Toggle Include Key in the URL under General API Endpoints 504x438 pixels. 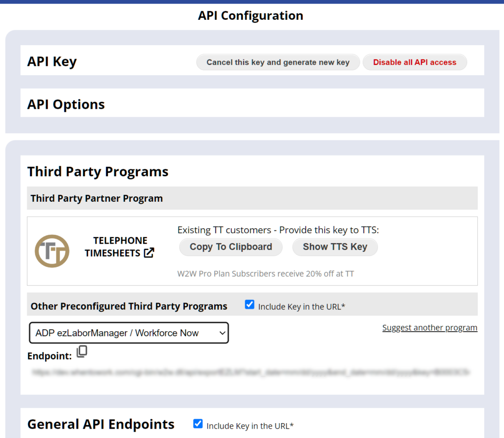(197, 424)
